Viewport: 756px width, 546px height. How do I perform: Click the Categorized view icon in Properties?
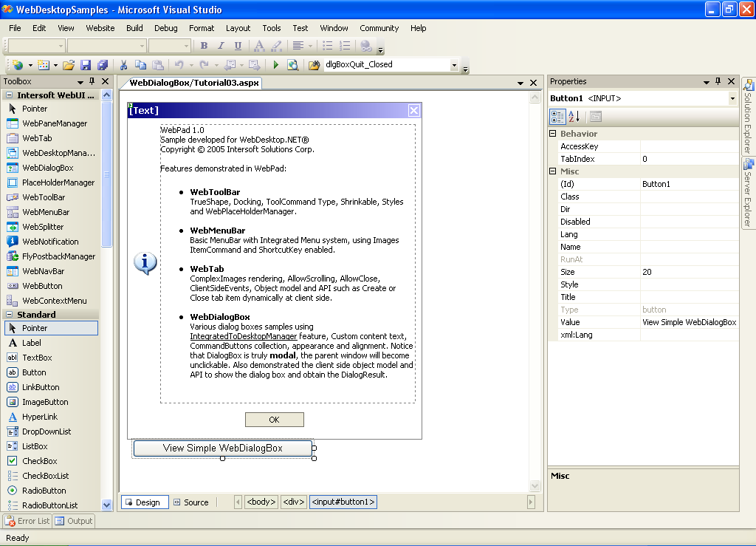coord(558,117)
